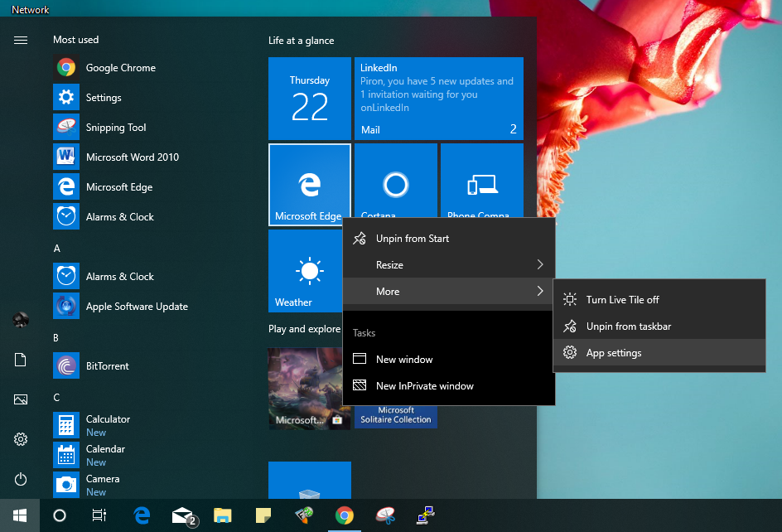The image size is (782, 532).
Task: Expand the Start hamburger menu
Action: click(21, 40)
